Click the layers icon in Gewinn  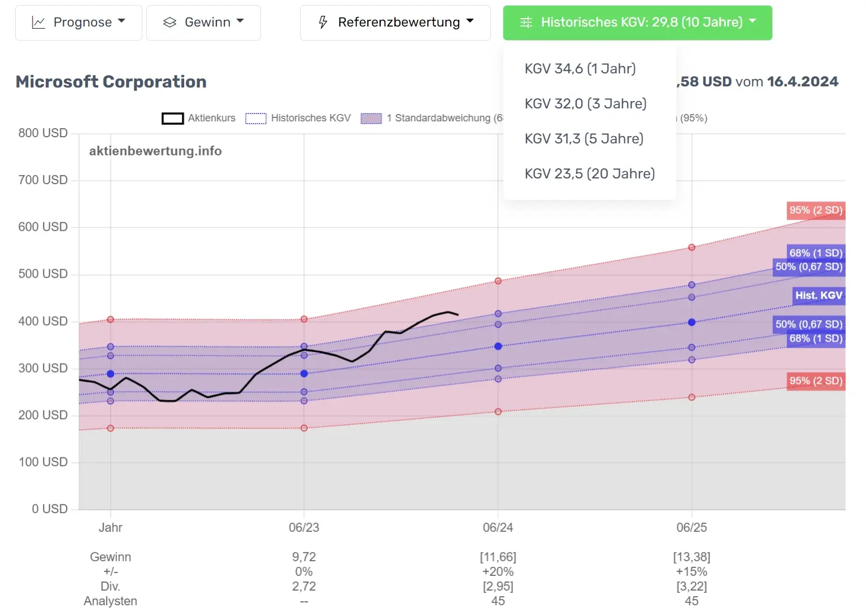[x=169, y=23]
